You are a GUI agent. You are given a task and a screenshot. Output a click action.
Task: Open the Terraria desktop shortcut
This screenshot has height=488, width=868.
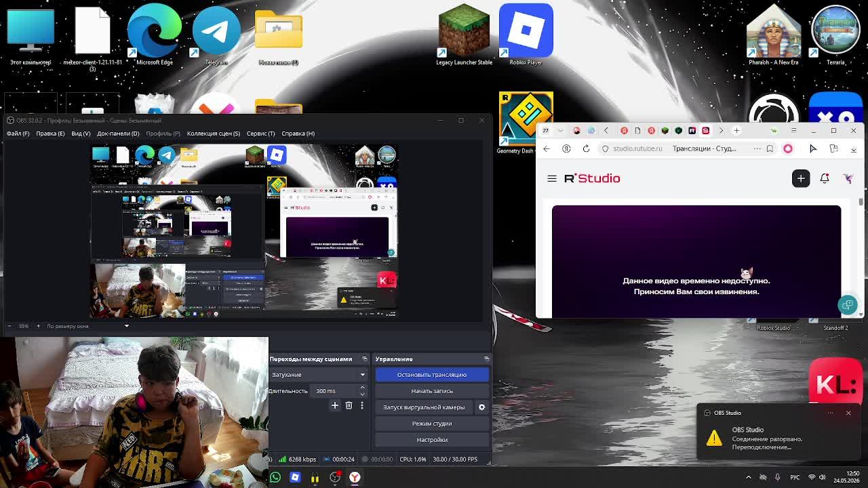pos(835,35)
